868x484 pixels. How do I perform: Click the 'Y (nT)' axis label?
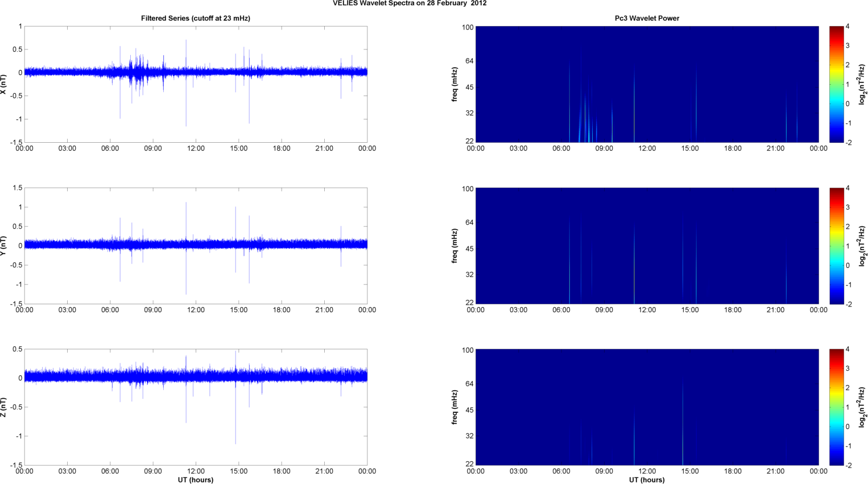[x=3, y=246]
